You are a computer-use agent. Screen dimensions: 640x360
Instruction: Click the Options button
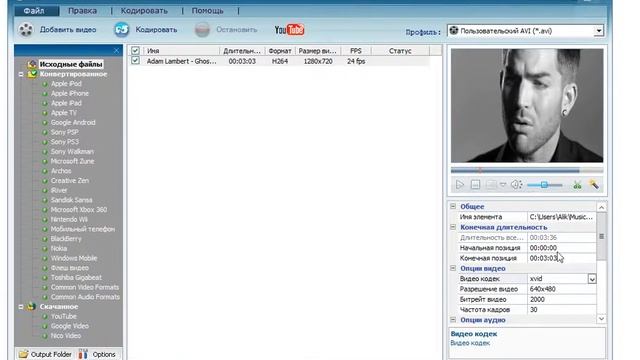point(98,354)
